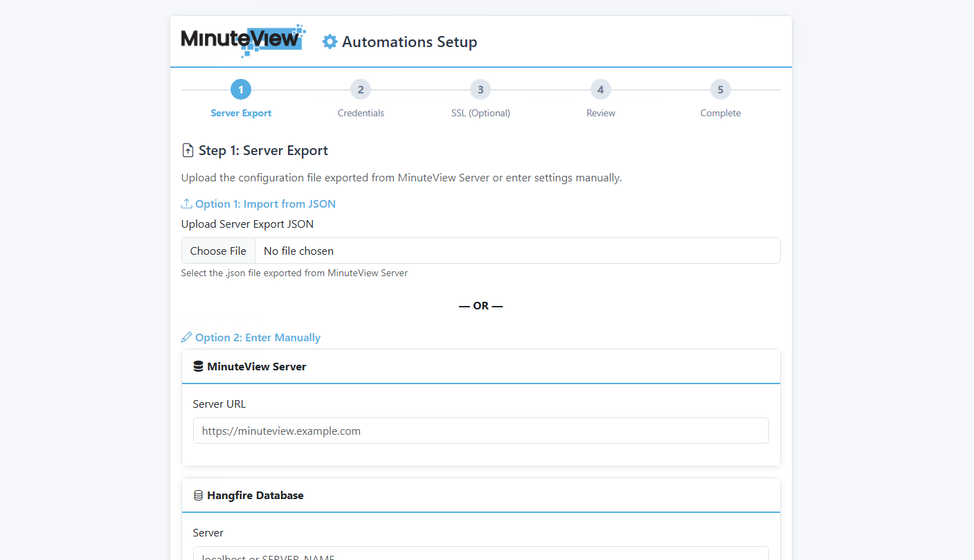Click inside the Server URL input field
974x560 pixels.
point(480,430)
